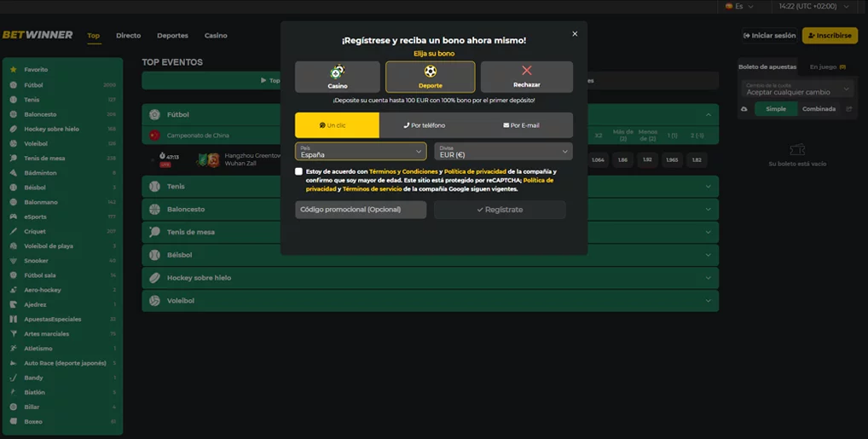
Task: Click the Balonmano sidebar icon
Action: click(x=14, y=202)
